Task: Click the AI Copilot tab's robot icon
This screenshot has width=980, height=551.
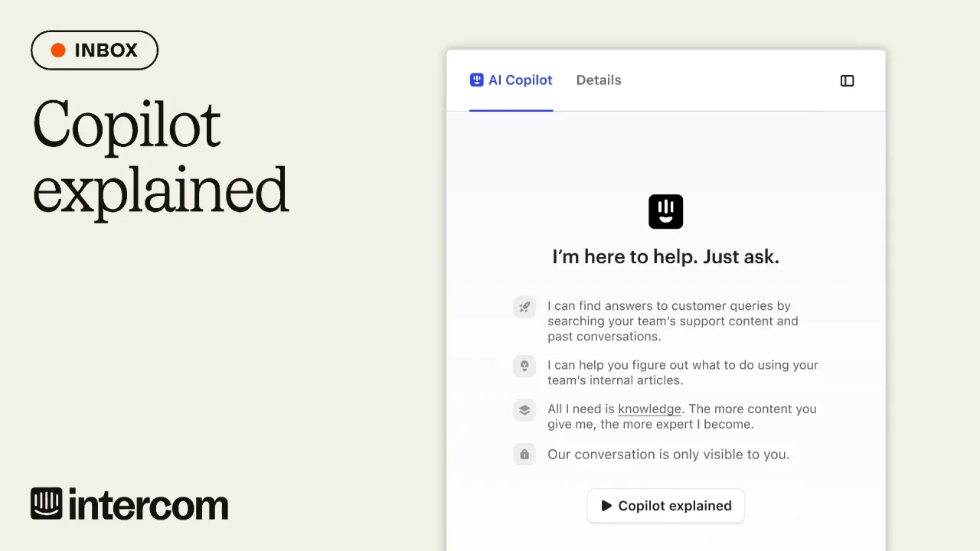Action: point(476,80)
